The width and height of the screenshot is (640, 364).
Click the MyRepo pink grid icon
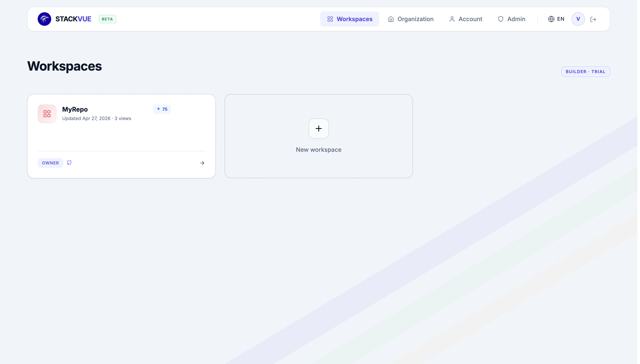pyautogui.click(x=47, y=114)
